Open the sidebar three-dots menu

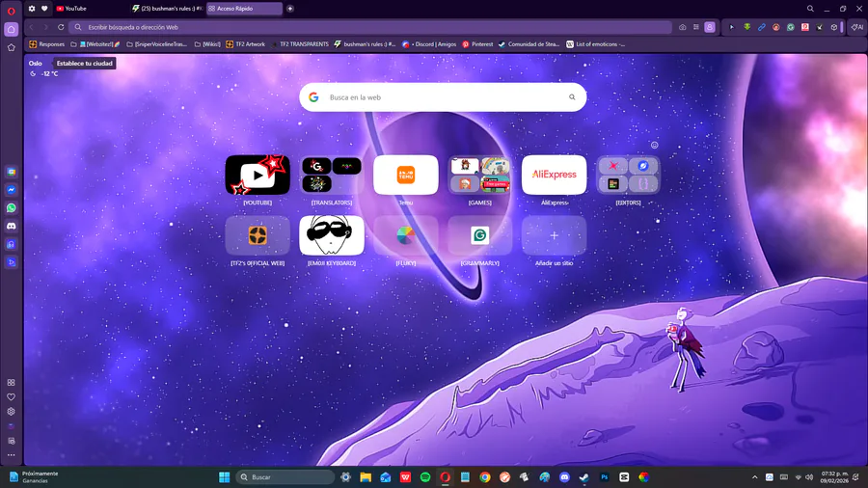click(11, 455)
